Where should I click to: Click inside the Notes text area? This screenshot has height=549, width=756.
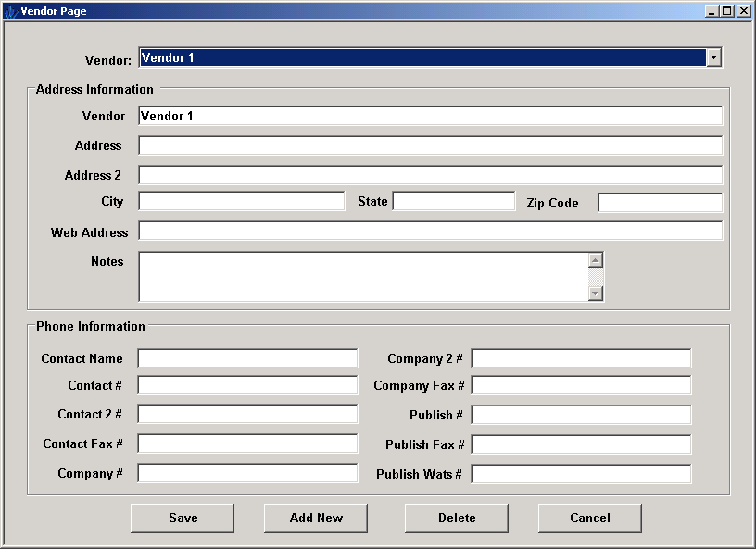[363, 277]
